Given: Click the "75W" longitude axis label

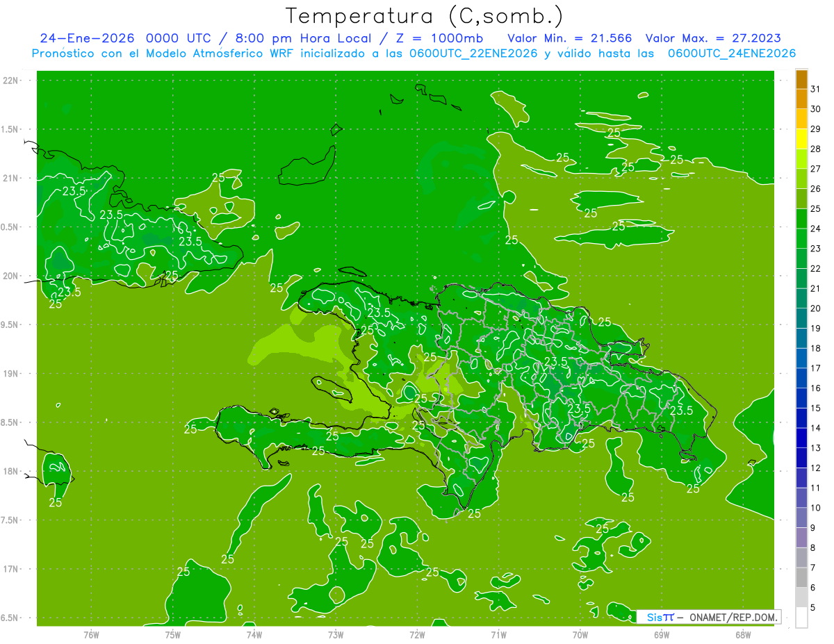Looking at the screenshot, I should point(172,635).
